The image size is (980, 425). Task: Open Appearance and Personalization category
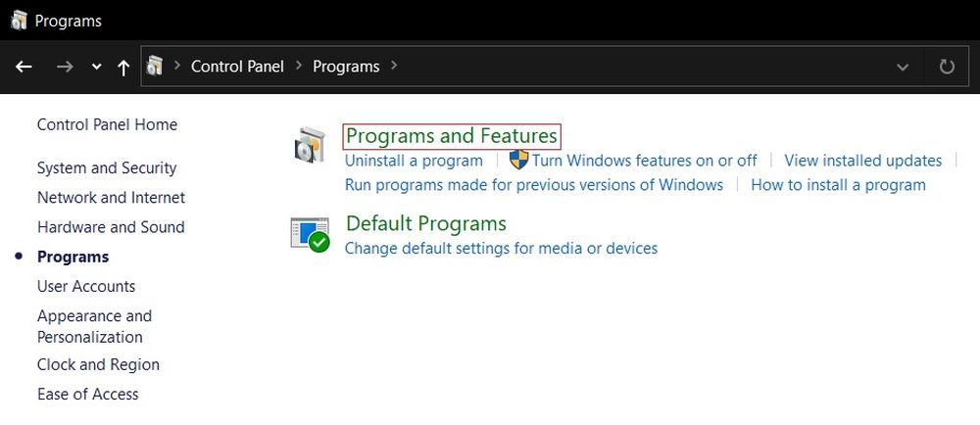pos(94,326)
